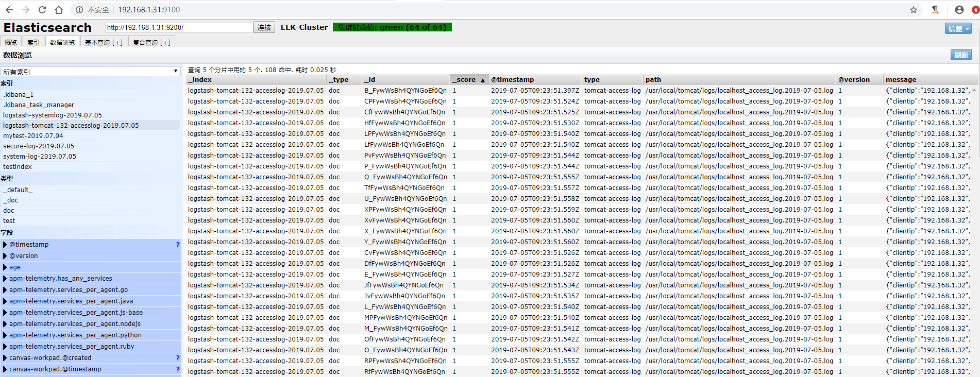Image resolution: width=980 pixels, height=377 pixels.
Task: Open the 所有索引 index dropdown
Action: pos(90,72)
